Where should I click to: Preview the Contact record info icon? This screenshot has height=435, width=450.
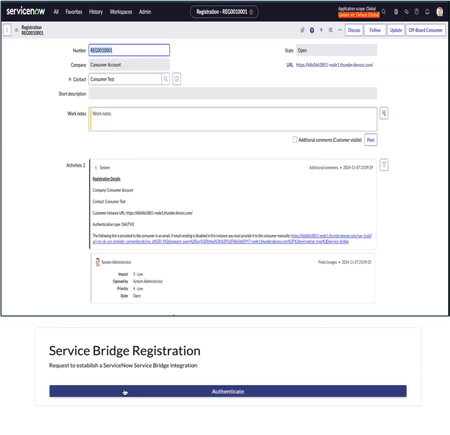[x=177, y=79]
